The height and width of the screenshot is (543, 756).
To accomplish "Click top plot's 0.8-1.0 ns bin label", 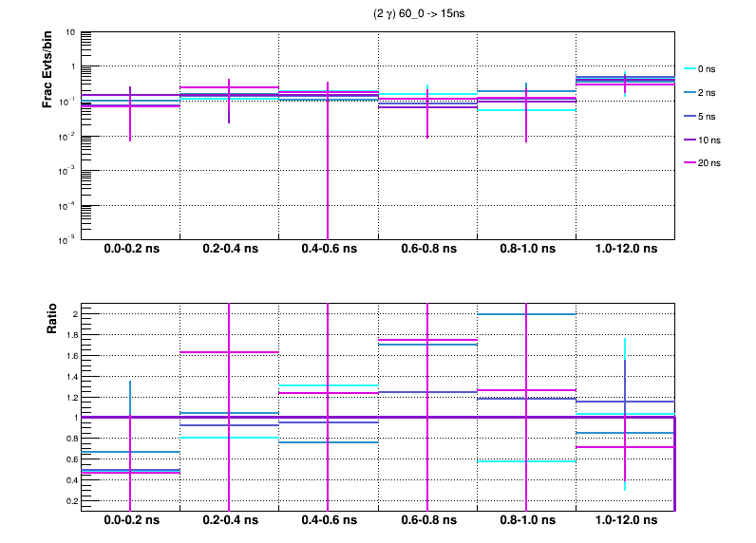I will 525,249.
